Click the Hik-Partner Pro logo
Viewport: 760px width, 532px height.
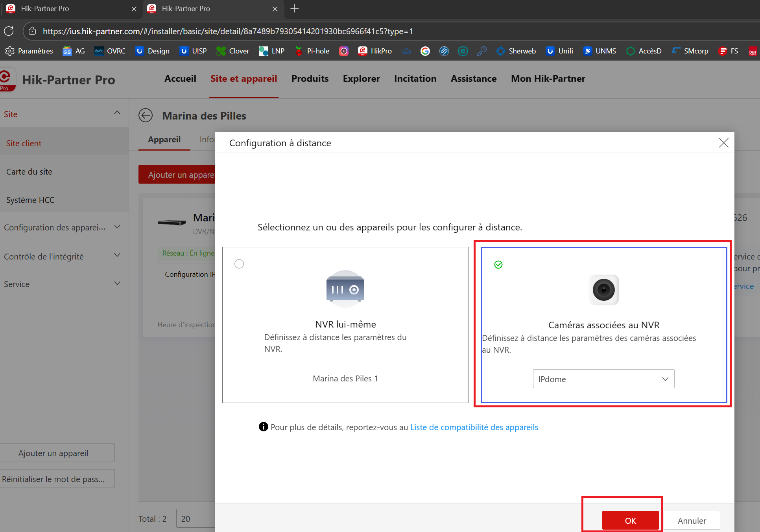click(8, 79)
